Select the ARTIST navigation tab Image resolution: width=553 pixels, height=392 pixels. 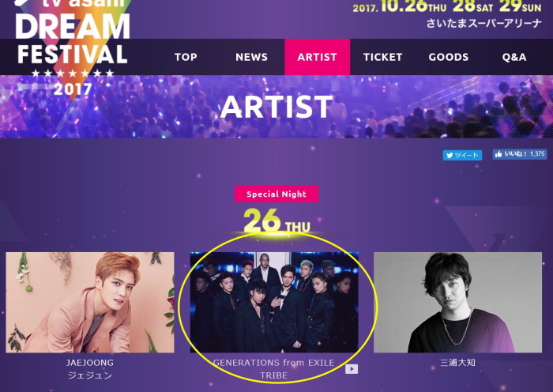click(x=317, y=57)
